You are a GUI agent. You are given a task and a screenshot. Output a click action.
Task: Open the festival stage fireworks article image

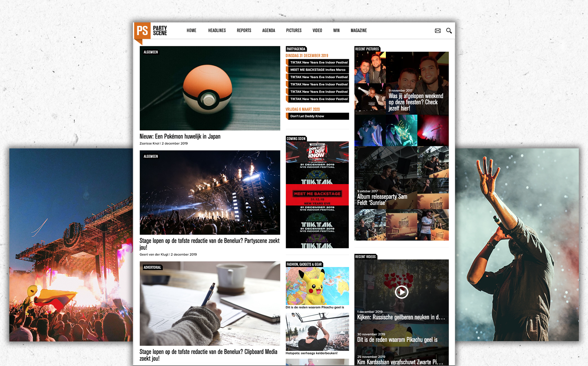click(x=210, y=193)
